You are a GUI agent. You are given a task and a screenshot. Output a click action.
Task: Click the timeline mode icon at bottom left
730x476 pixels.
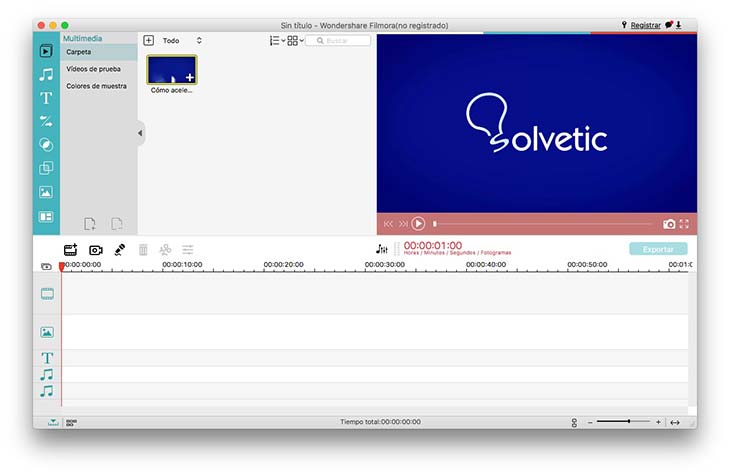(x=53, y=422)
